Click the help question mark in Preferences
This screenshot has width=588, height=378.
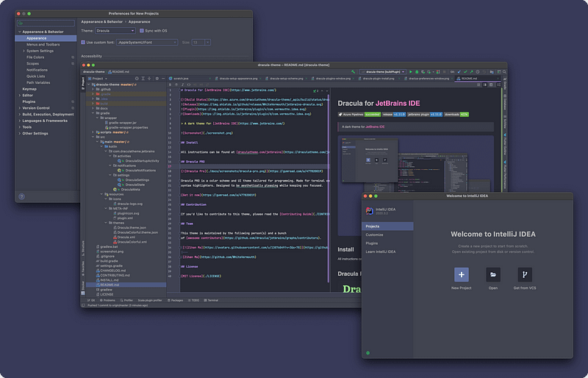coord(22,196)
